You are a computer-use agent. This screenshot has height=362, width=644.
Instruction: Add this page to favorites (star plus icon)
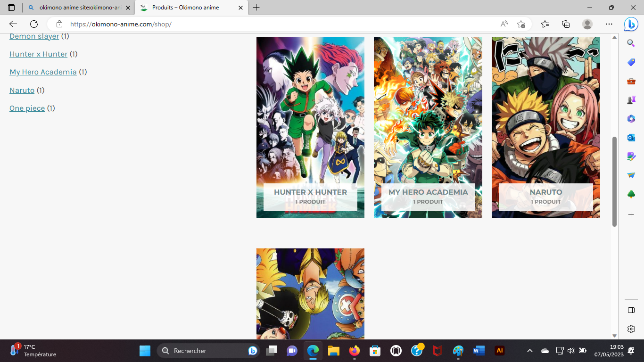click(x=521, y=24)
